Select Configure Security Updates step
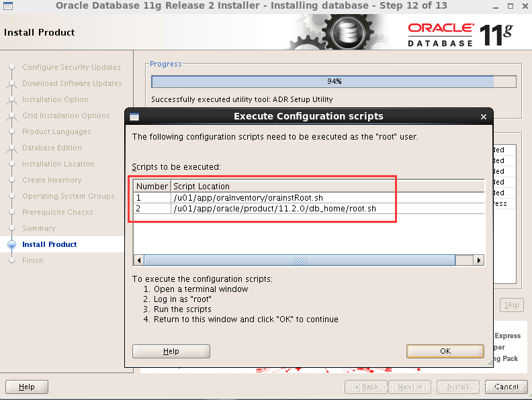Screen dimensions: 532x400 [x=71, y=67]
